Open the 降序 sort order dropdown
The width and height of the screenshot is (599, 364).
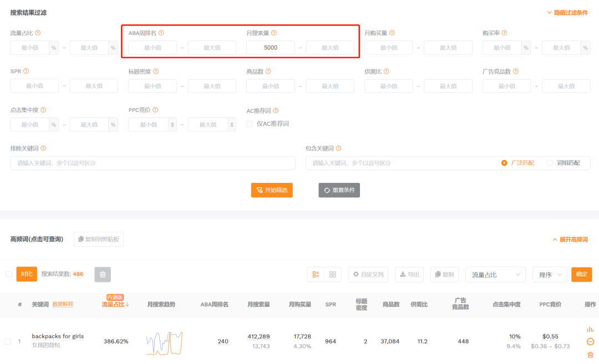click(550, 274)
